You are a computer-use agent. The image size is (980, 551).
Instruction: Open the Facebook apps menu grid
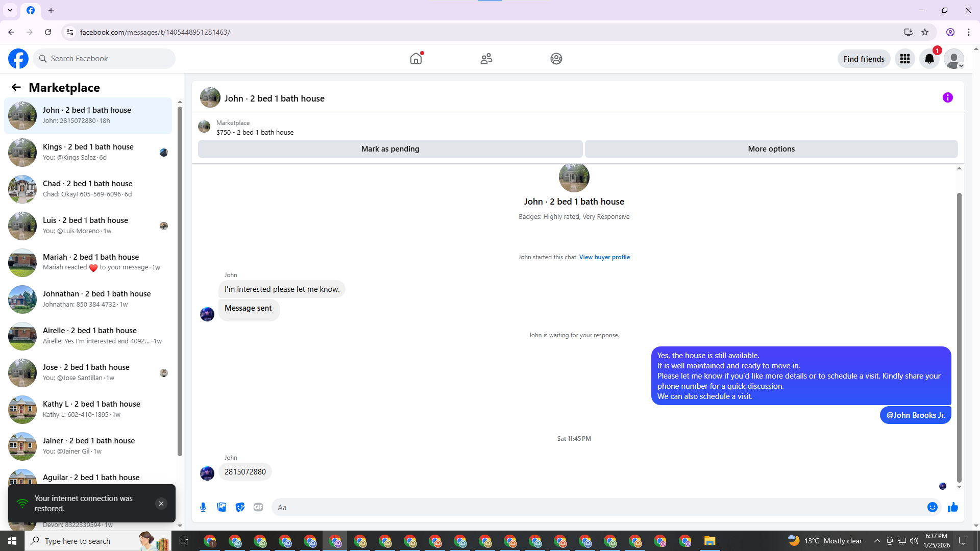pos(905,59)
